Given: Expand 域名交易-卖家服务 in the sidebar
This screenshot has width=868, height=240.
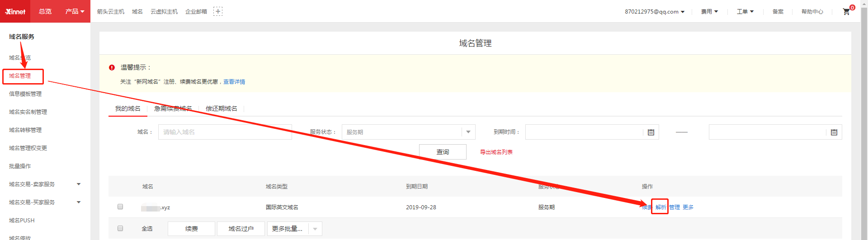Looking at the screenshot, I should click(79, 184).
